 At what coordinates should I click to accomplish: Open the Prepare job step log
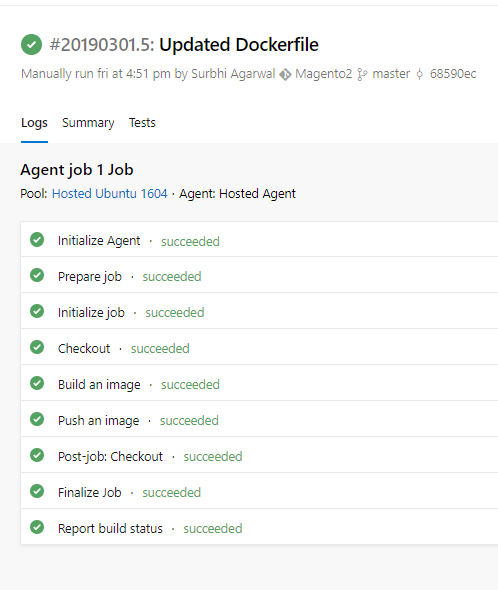point(259,275)
